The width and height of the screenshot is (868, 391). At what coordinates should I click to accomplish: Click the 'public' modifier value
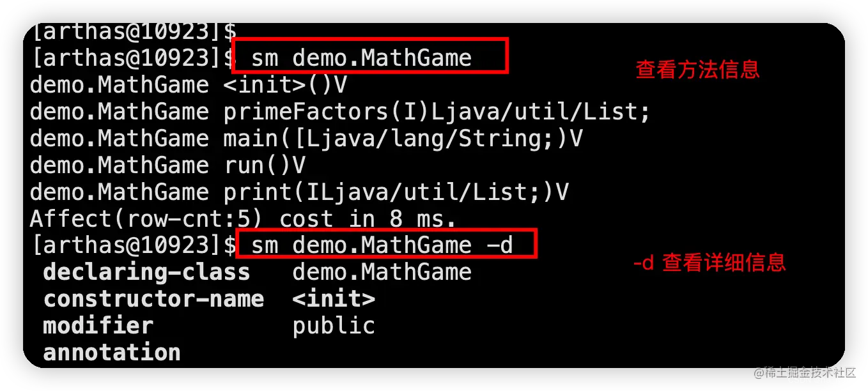(334, 326)
